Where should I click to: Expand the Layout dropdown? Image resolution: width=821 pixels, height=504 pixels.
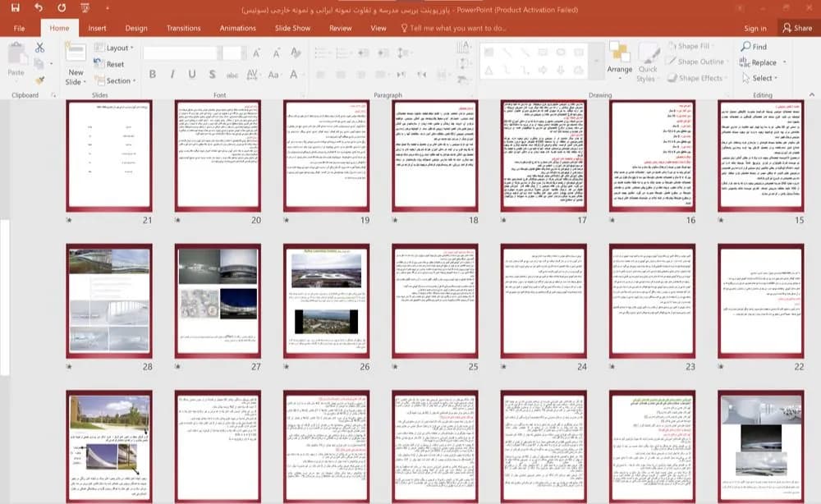point(114,48)
